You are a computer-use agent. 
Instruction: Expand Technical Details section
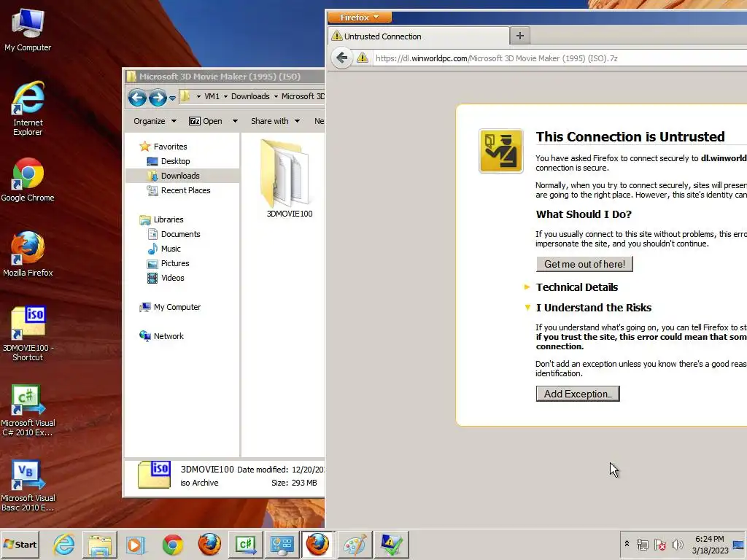tap(576, 287)
